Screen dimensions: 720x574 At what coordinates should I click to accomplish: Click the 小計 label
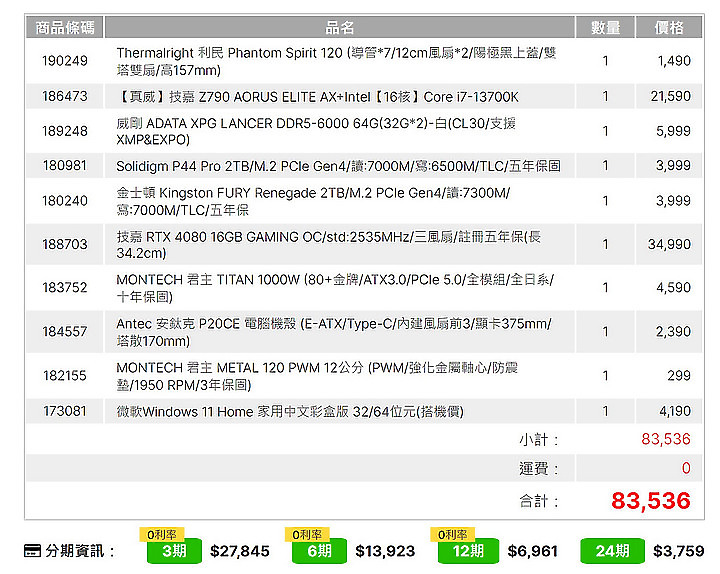coord(538,439)
